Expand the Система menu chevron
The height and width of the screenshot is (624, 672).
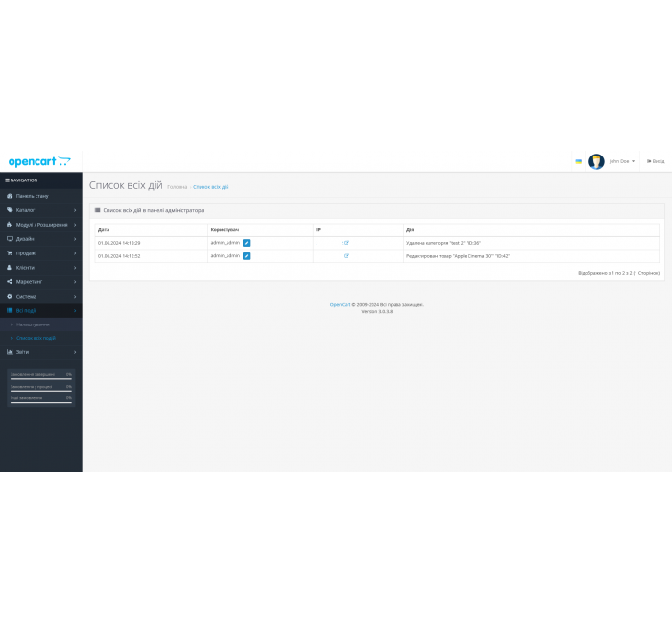[75, 297]
